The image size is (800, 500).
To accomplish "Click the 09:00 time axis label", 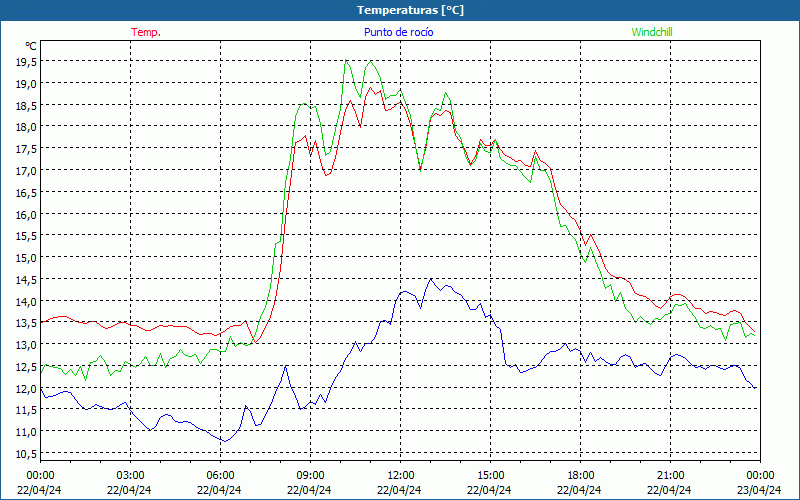I will coord(310,476).
